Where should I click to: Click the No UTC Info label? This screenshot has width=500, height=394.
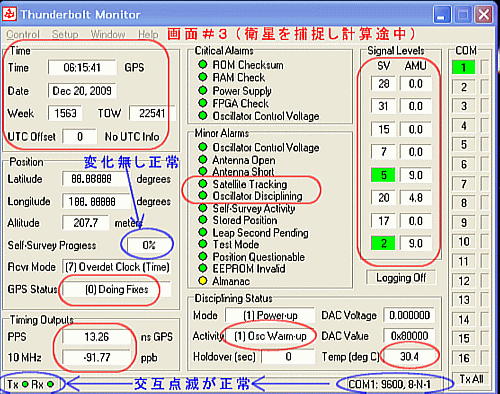tap(132, 136)
